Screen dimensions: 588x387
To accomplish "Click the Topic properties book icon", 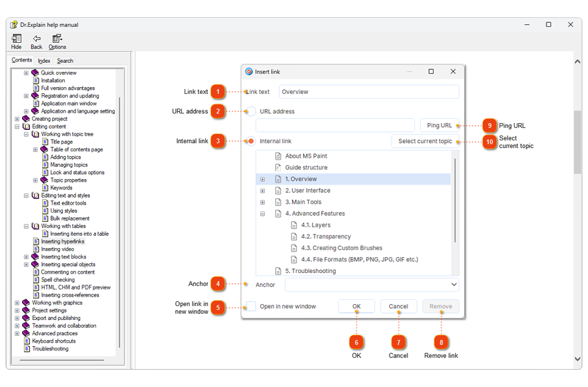I will click(x=44, y=180).
